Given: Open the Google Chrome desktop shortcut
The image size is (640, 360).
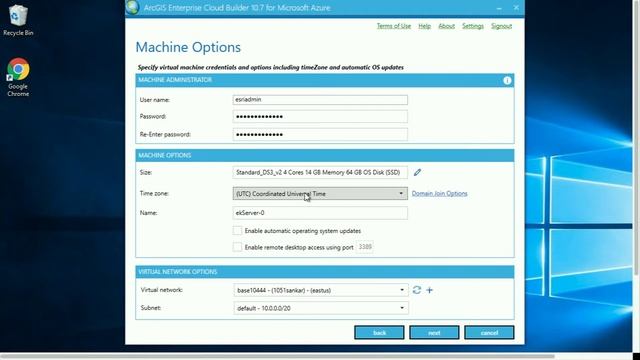Looking at the screenshot, I should click(18, 77).
